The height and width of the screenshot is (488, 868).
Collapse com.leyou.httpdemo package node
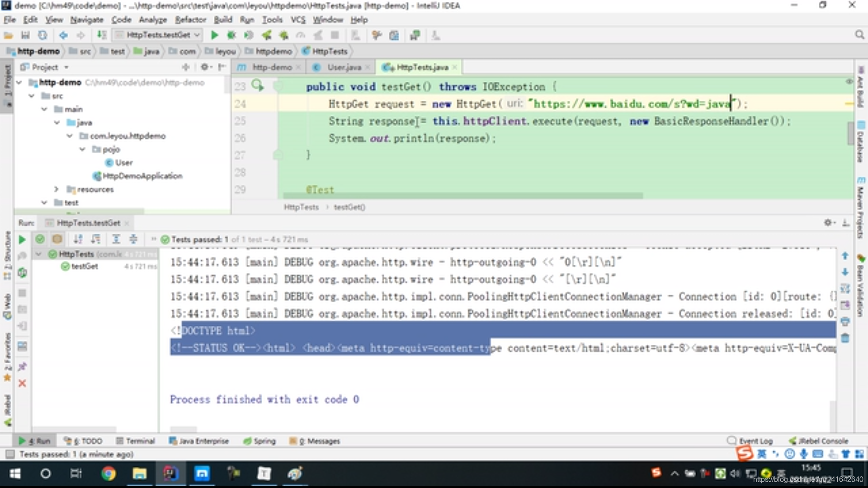70,136
